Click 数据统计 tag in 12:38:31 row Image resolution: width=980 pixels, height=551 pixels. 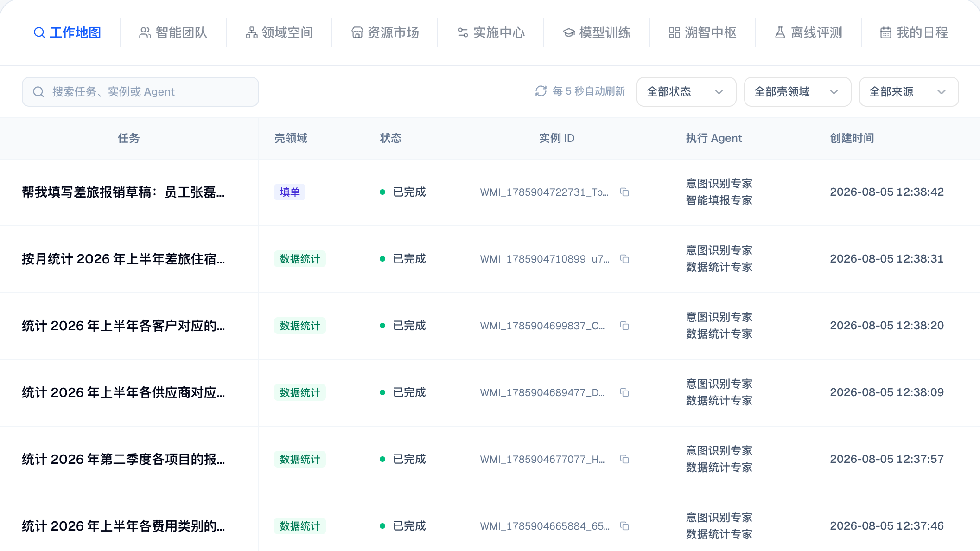[300, 259]
